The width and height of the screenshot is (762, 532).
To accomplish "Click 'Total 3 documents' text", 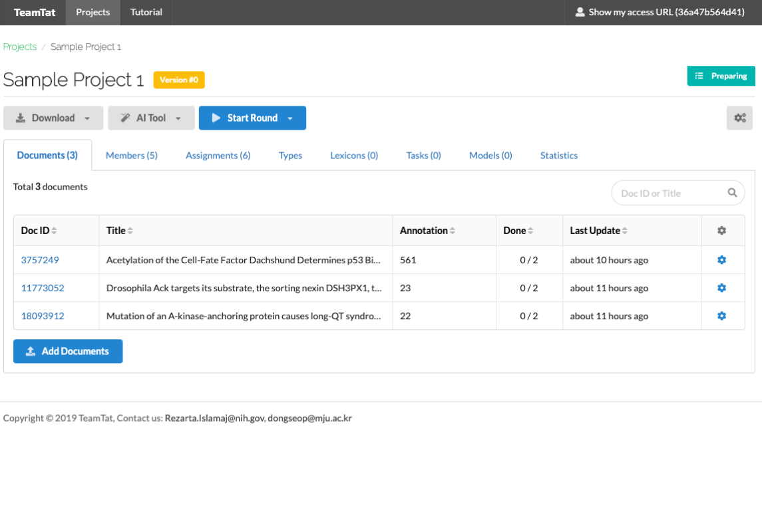I will [x=50, y=186].
